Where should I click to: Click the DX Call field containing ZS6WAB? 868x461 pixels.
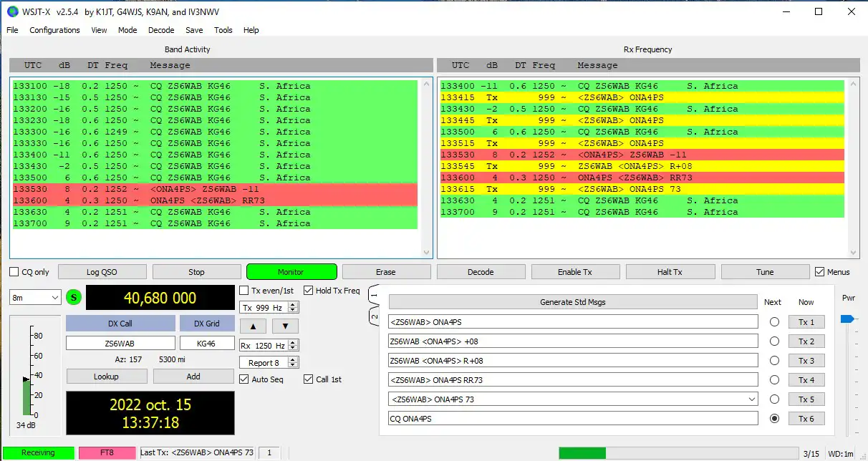(120, 344)
